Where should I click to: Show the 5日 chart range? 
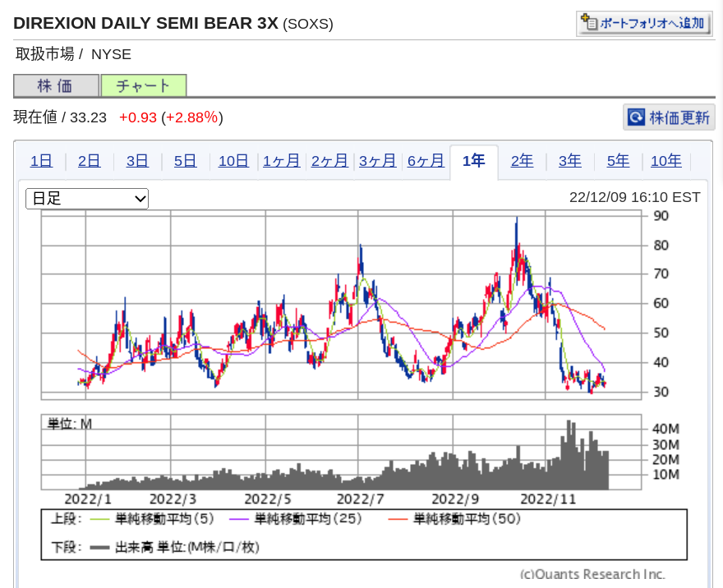[186, 161]
